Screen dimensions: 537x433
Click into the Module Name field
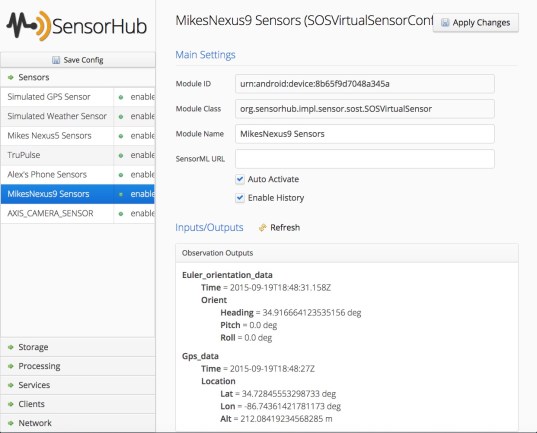[x=365, y=134]
